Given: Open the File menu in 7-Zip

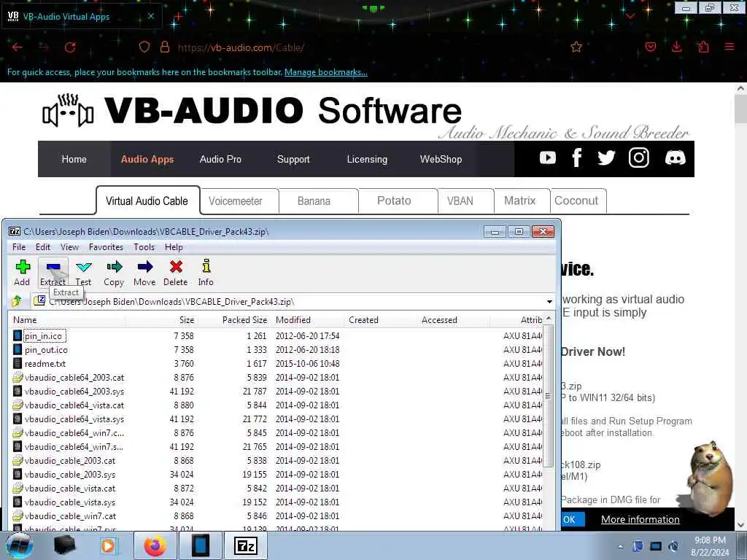Looking at the screenshot, I should pos(19,247).
